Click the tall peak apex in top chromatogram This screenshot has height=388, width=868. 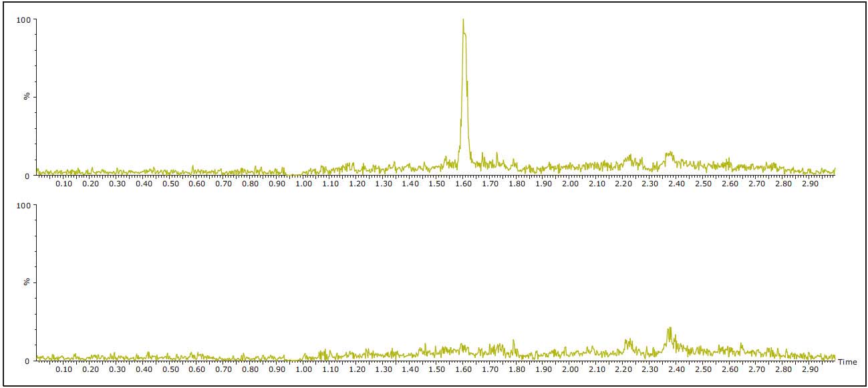coord(463,20)
